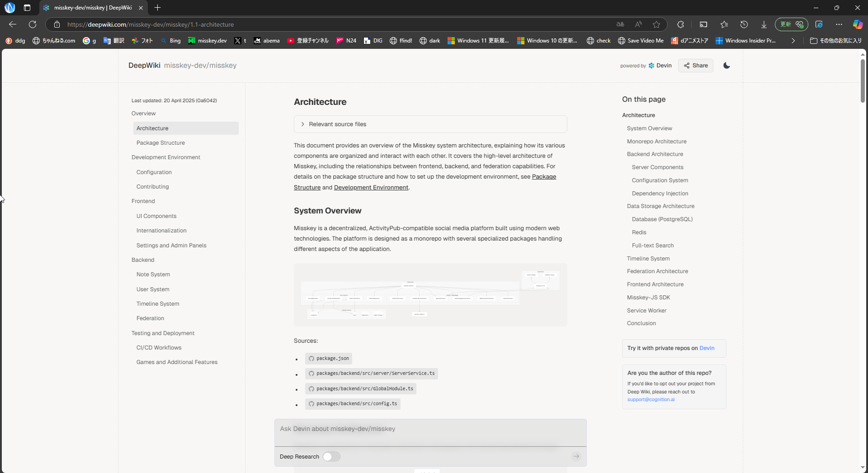
Task: Open the dアニメストア bookmark
Action: (689, 41)
